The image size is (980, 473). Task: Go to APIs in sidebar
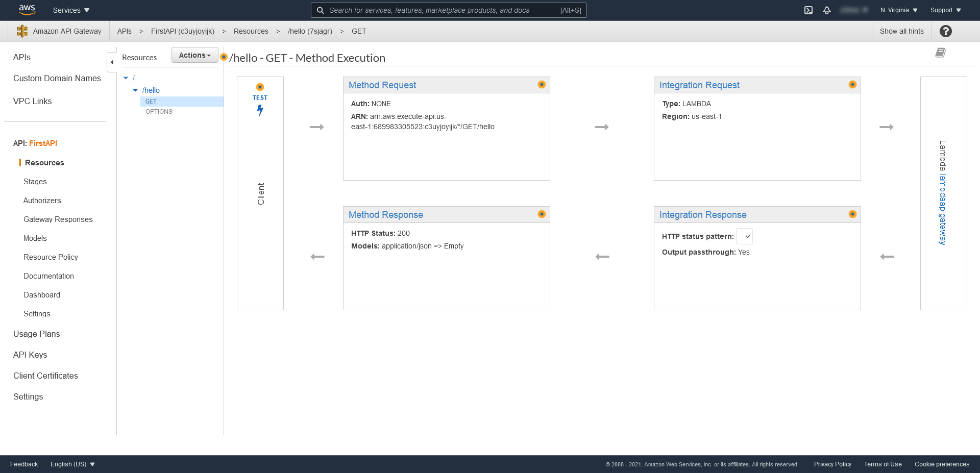pos(22,57)
